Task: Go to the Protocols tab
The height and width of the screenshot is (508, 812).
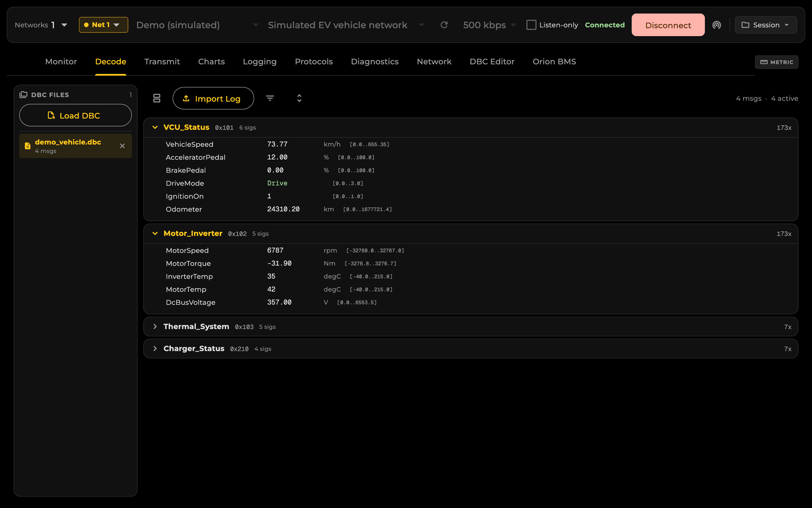Action: click(314, 62)
